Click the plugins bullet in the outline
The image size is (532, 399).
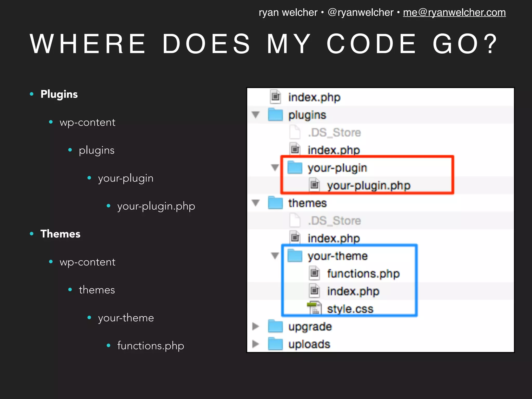coord(97,151)
